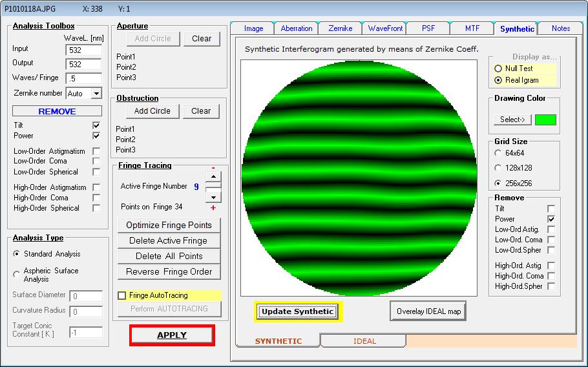Select Standard Analysis radio button

pyautogui.click(x=17, y=254)
